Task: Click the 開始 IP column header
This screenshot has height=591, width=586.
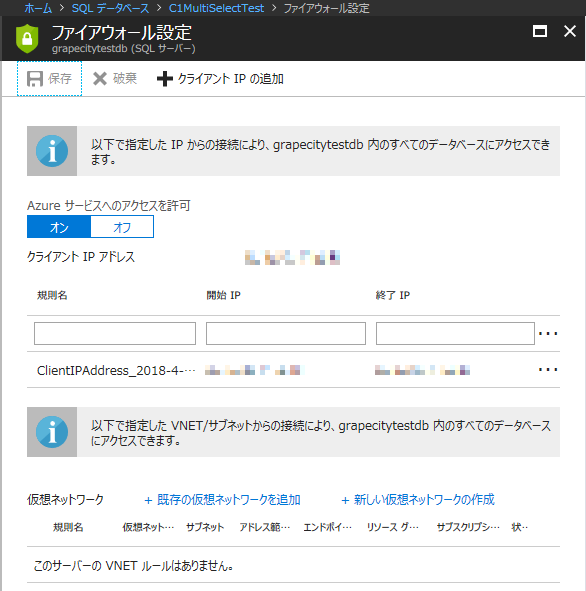Action: (223, 295)
